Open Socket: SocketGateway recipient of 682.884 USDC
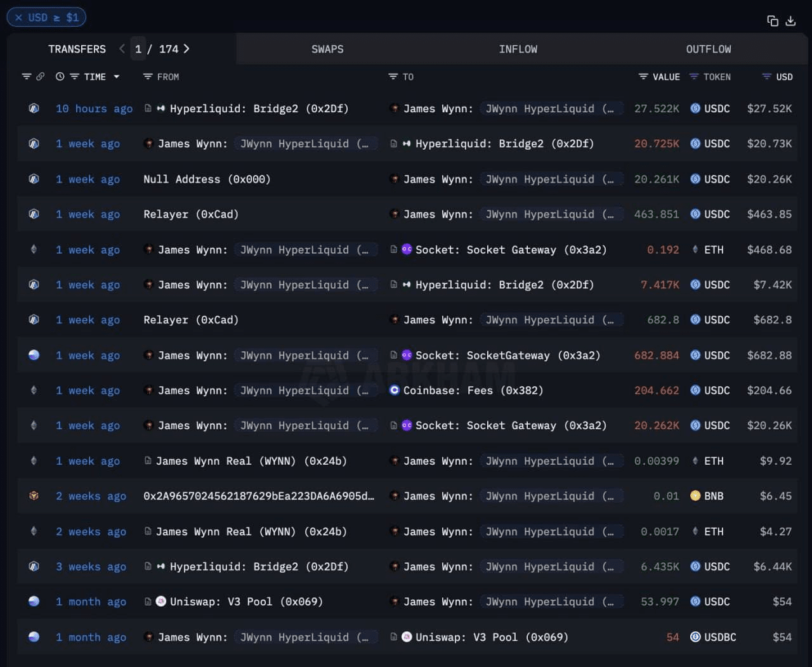 508,355
